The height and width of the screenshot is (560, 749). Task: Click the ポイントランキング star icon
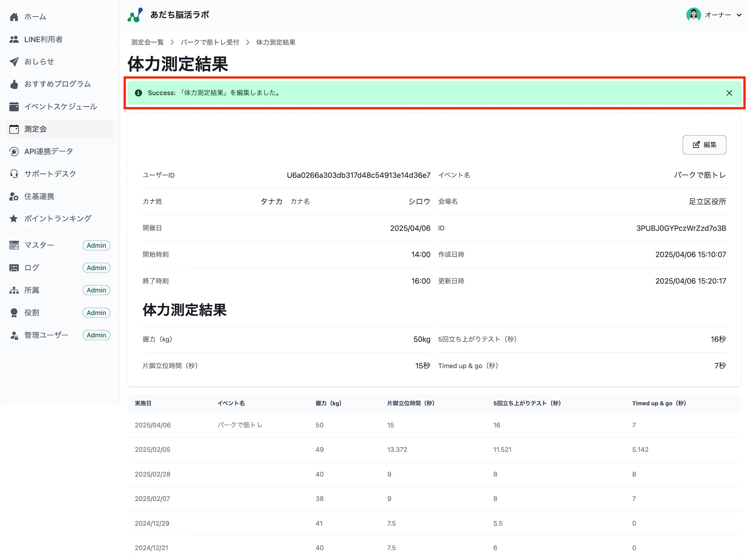(x=14, y=218)
